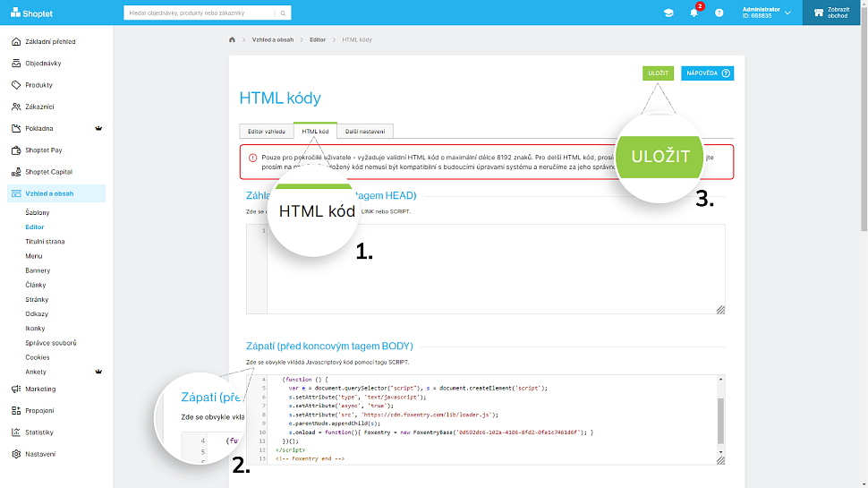The width and height of the screenshot is (868, 488).
Task: Click the crown icon beside Pokladna
Action: pos(98,128)
